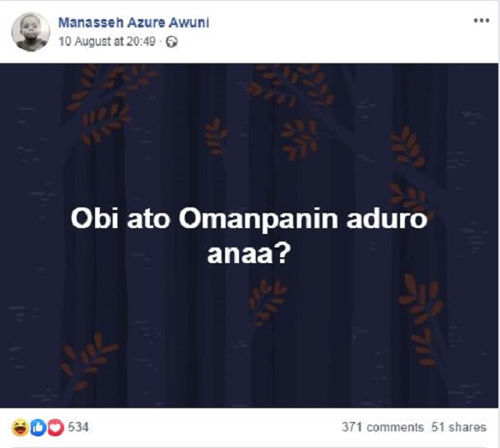View who reacted via the 534 count
Image resolution: width=500 pixels, height=448 pixels.
tap(78, 427)
